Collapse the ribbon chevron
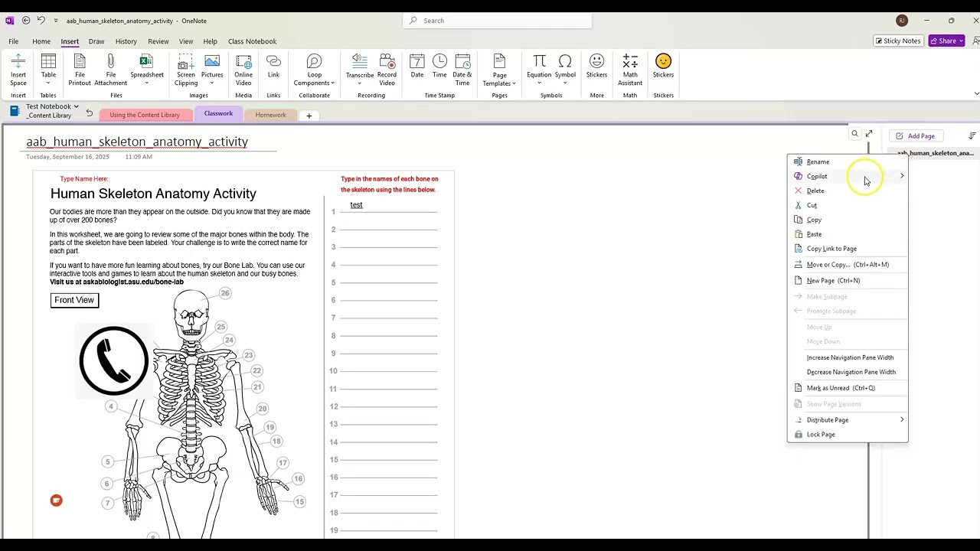980x551 pixels. pos(976,93)
